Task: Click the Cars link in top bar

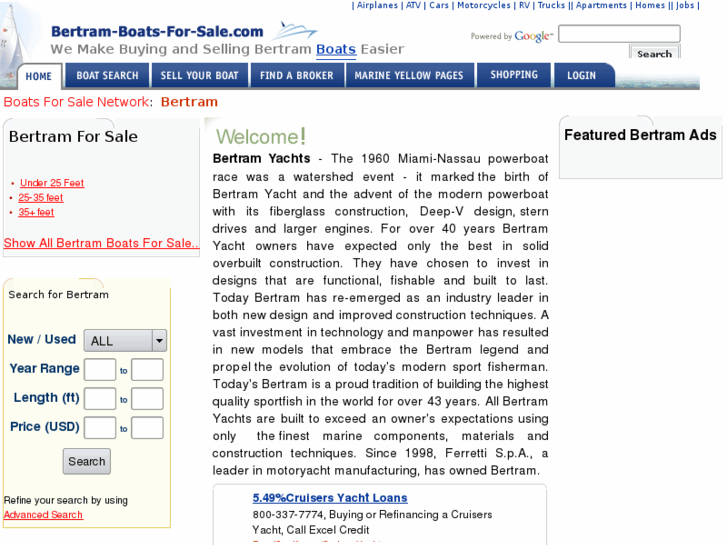Action: [439, 5]
